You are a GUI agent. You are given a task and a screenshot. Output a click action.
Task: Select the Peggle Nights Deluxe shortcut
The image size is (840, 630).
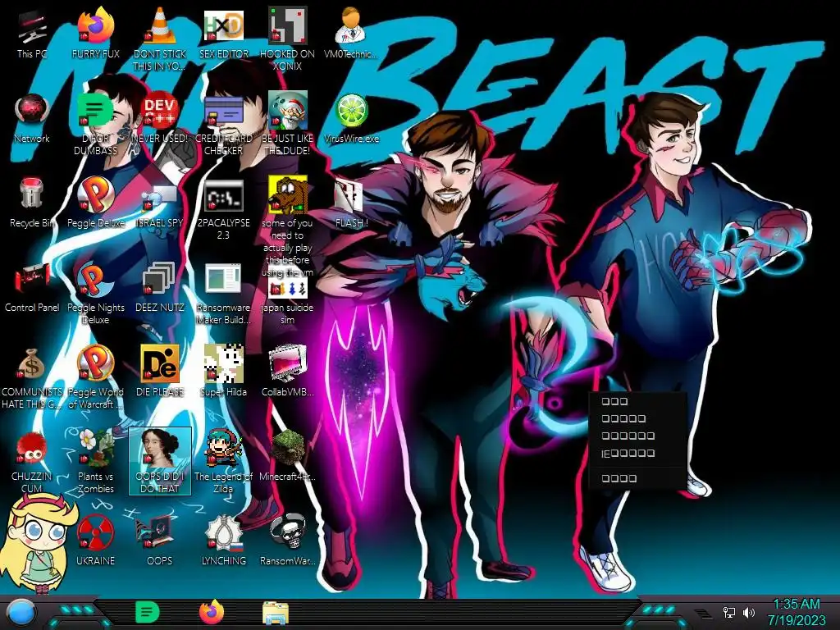tap(95, 293)
